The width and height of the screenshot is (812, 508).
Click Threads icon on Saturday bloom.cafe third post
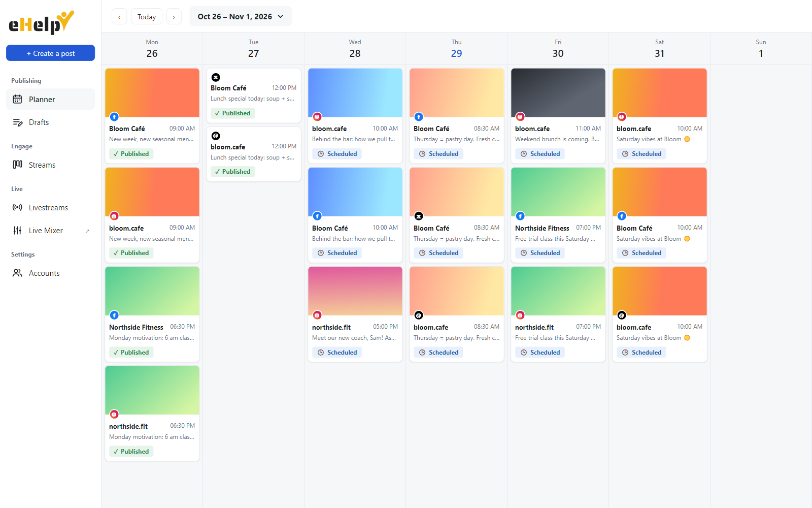pyautogui.click(x=622, y=315)
